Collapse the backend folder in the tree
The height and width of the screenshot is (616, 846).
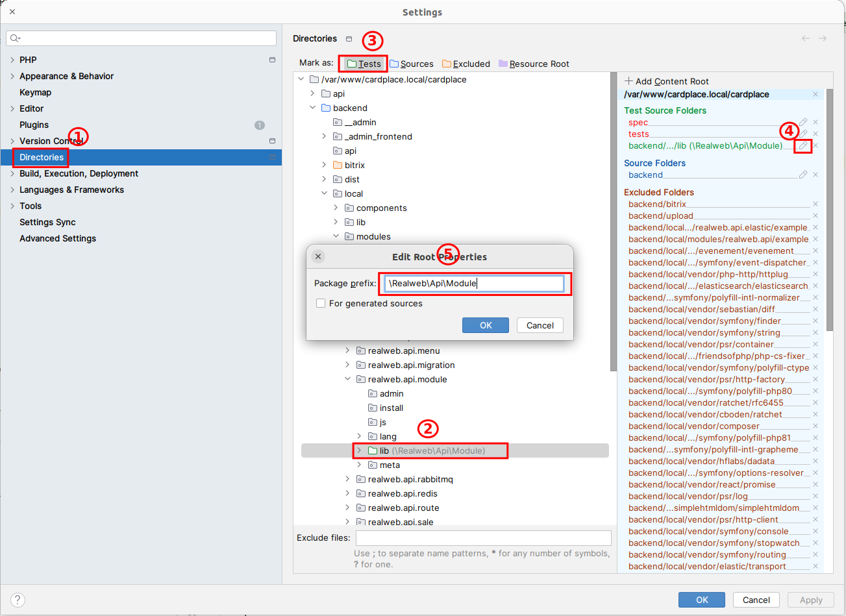pos(312,108)
